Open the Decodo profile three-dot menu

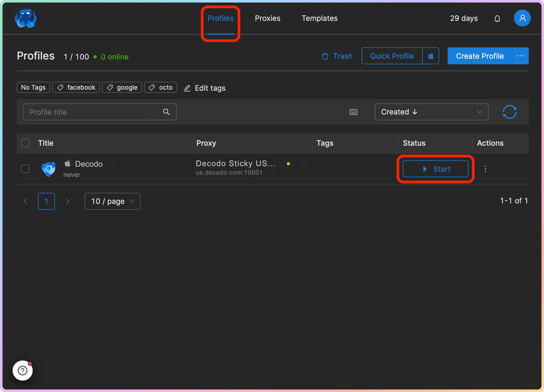coord(485,169)
